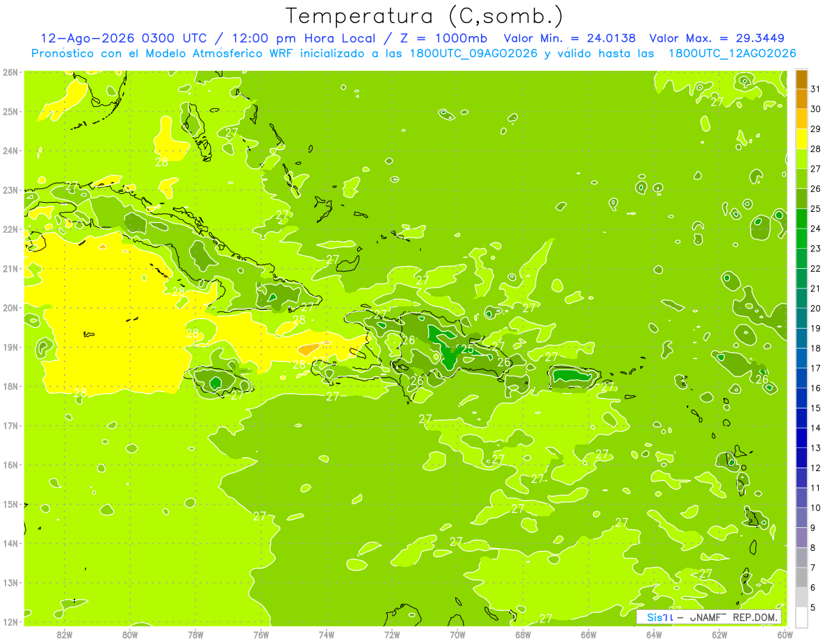834x644 pixels.
Task: Click the 23N latitude axis label
Action: [10, 190]
